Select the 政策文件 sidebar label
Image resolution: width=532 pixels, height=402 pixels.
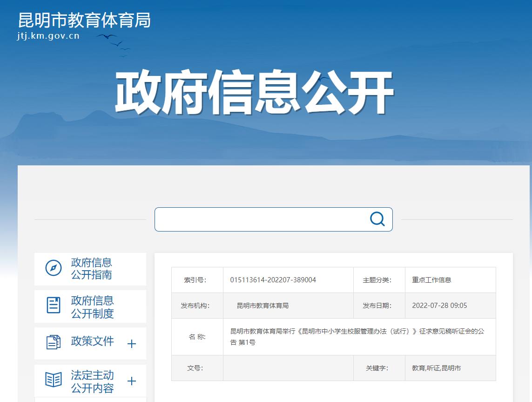(x=92, y=341)
